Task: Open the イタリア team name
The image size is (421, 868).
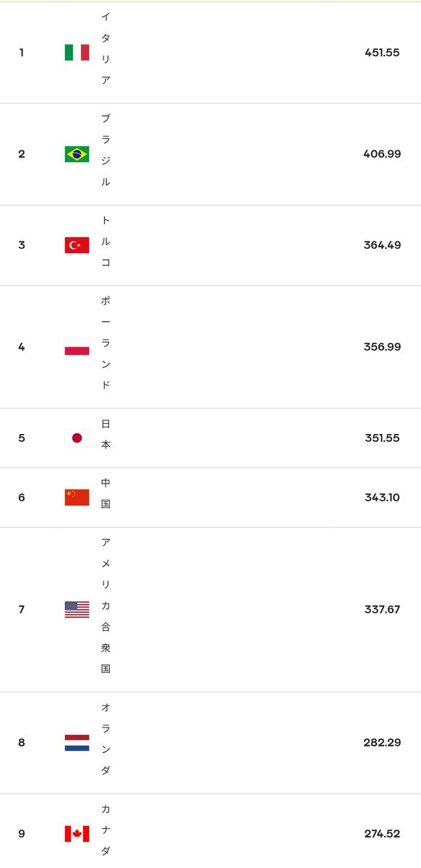Action: point(106,48)
